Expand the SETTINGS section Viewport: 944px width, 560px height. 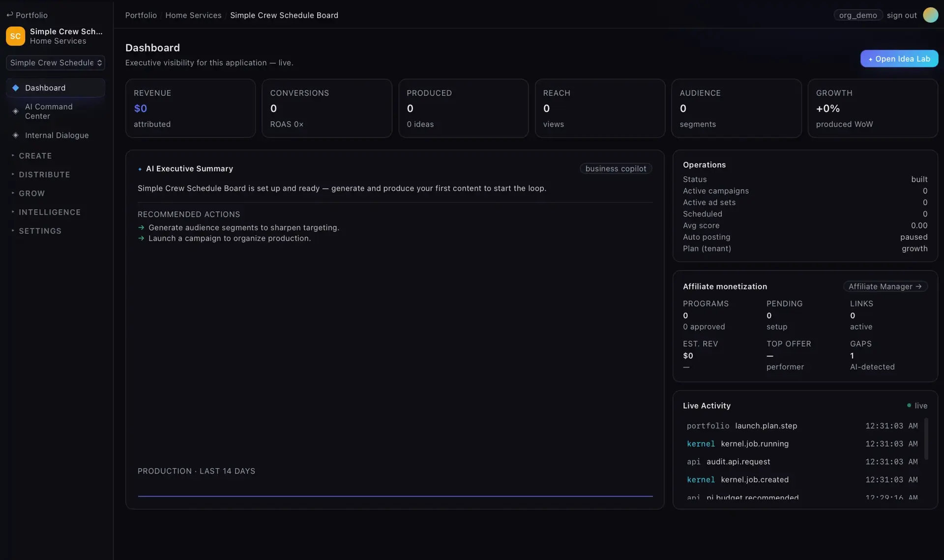coord(40,231)
